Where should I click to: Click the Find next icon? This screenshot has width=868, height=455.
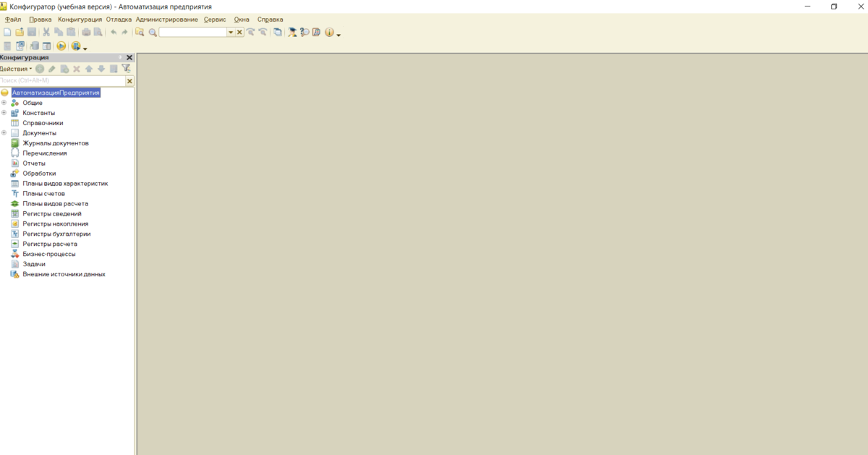[x=250, y=32]
